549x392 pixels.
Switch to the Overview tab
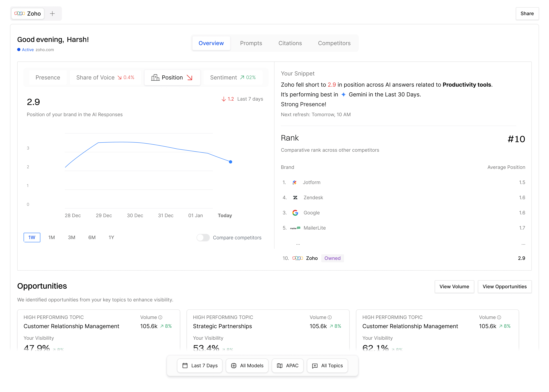coord(211,43)
